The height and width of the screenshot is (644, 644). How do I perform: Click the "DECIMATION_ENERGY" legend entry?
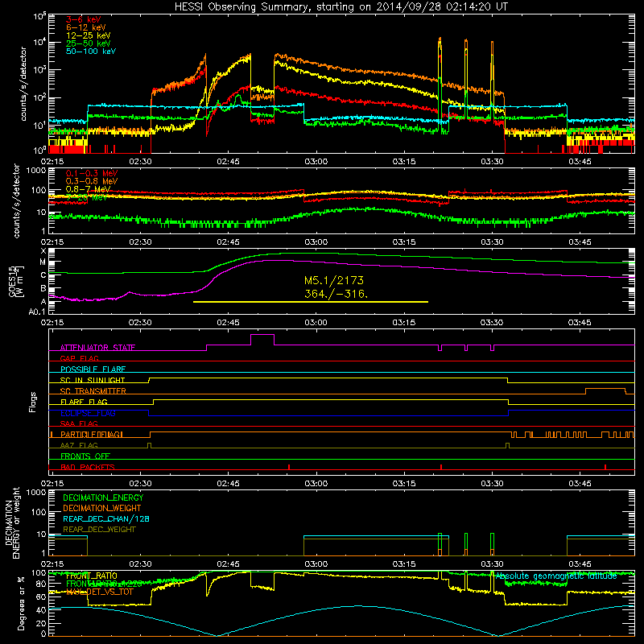click(x=103, y=497)
